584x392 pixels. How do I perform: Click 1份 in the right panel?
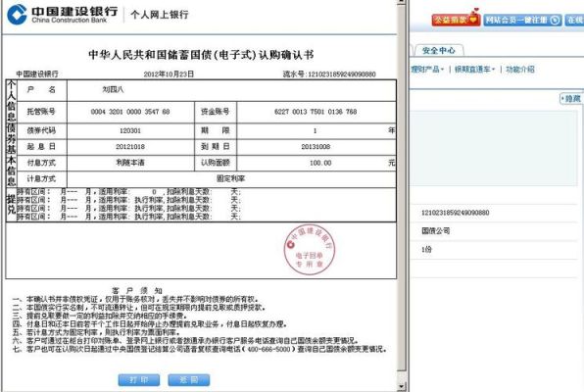[426, 250]
